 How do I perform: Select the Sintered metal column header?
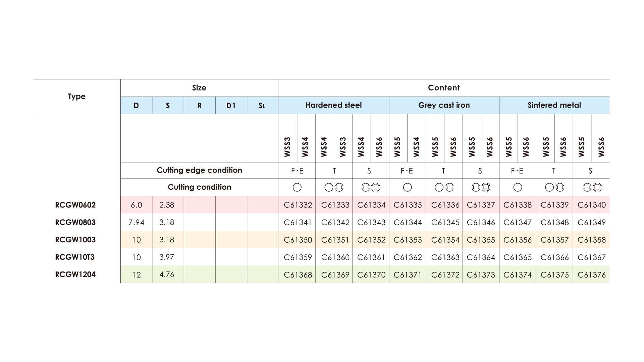[x=554, y=105]
